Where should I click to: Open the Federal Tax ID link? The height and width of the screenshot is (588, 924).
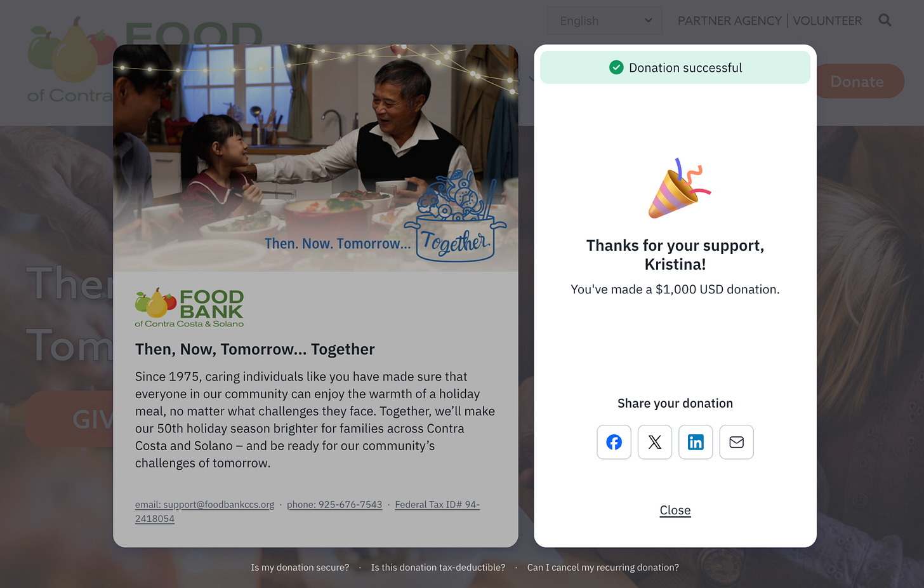307,511
